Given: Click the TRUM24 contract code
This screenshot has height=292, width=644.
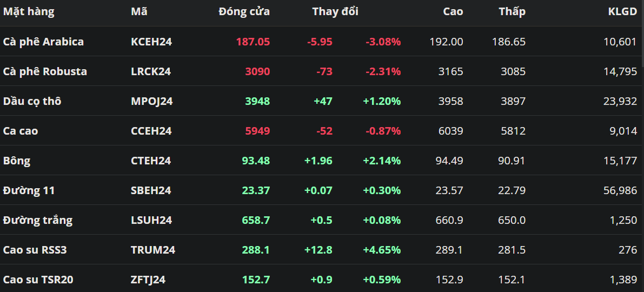Looking at the screenshot, I should click(153, 250).
